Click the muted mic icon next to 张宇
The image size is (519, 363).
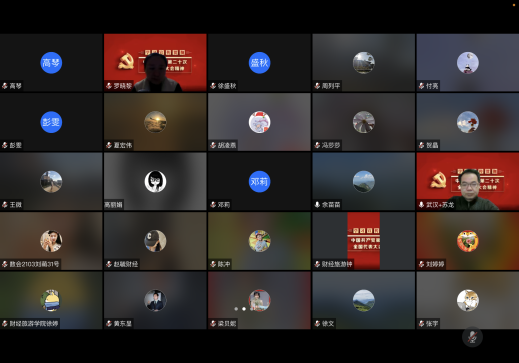point(421,323)
